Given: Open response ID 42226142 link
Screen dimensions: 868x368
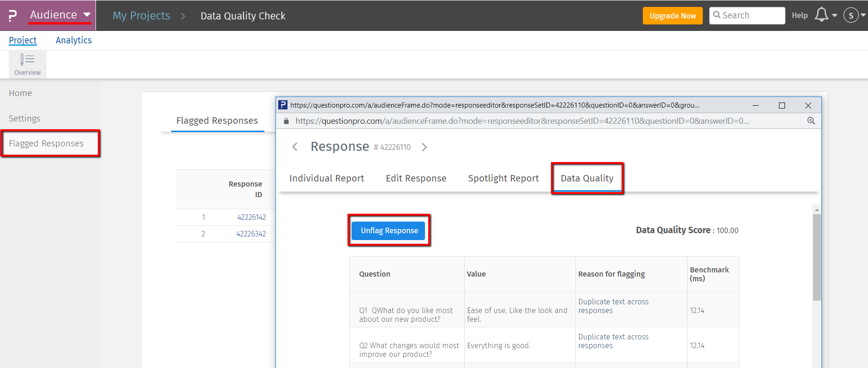Looking at the screenshot, I should (251, 217).
